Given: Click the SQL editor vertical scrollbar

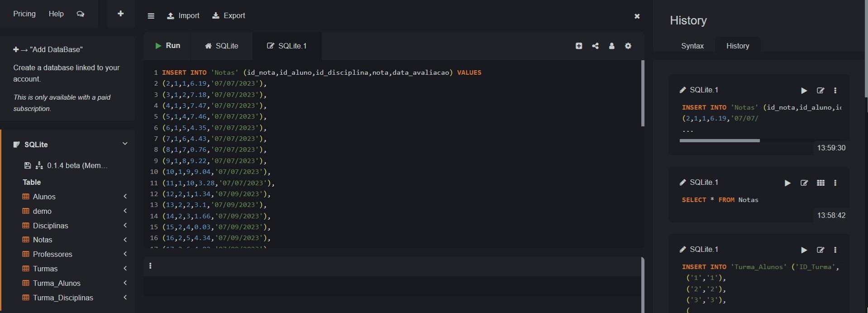Looking at the screenshot, I should coord(643,93).
